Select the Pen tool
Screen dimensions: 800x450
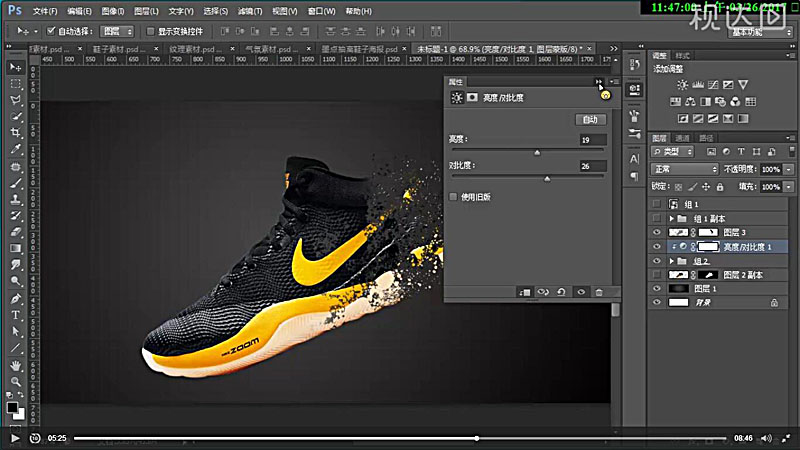point(15,298)
